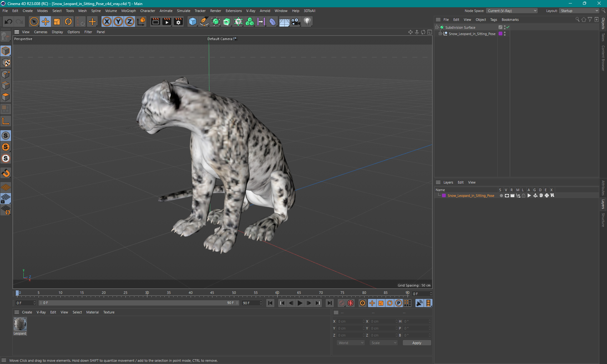Switch to Points mode
Image resolution: width=607 pixels, height=364 pixels.
point(6,74)
